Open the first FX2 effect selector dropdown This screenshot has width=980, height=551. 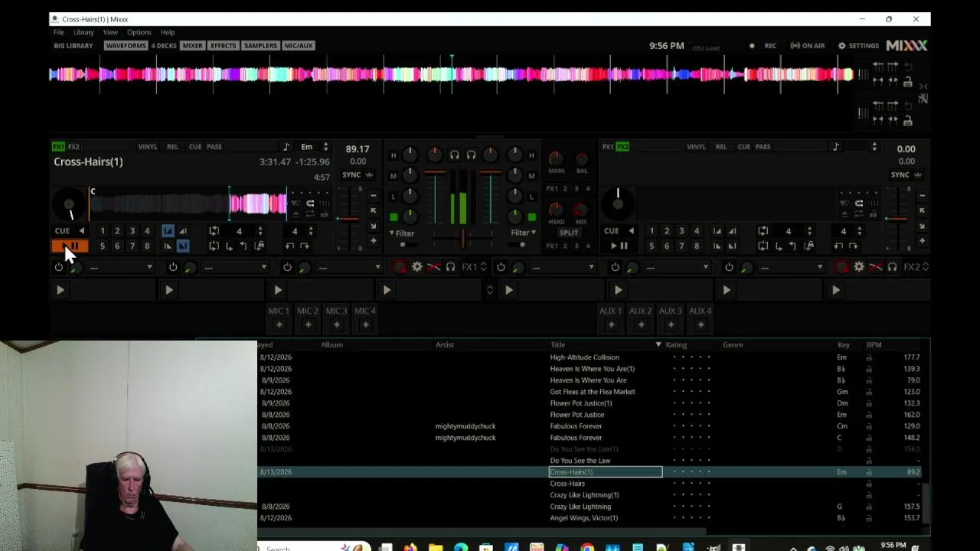pos(563,267)
